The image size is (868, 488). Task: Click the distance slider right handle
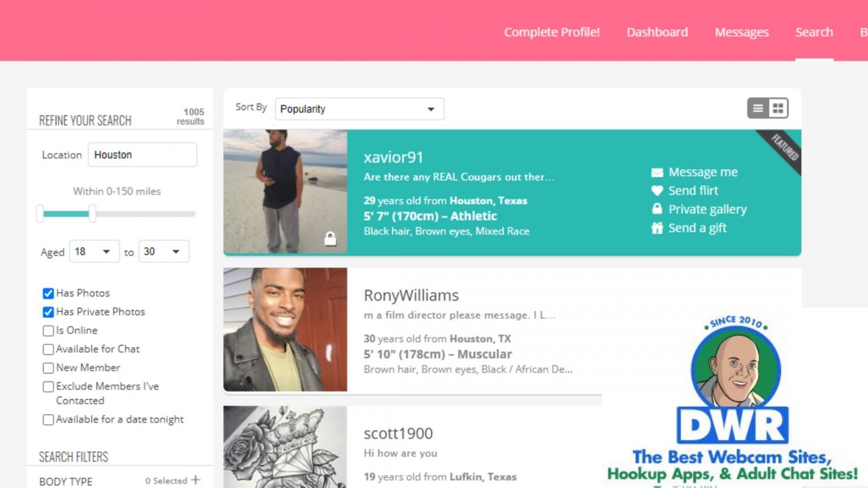pos(92,213)
